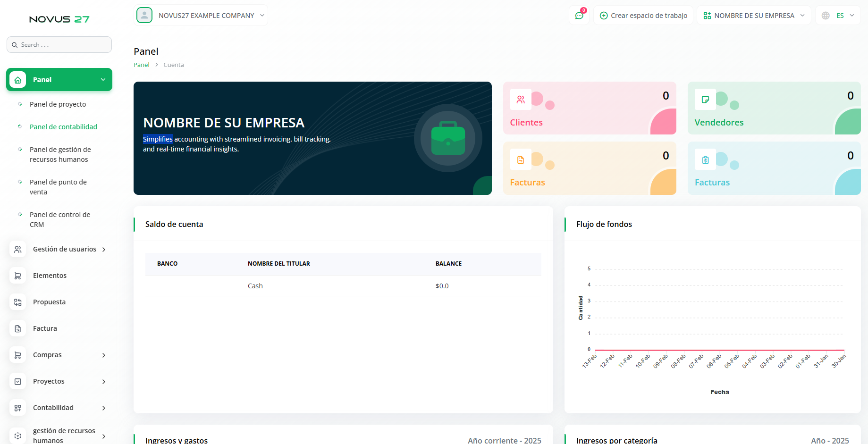Select Panel de control de CRM
Image resolution: width=868 pixels, height=444 pixels.
pos(59,219)
